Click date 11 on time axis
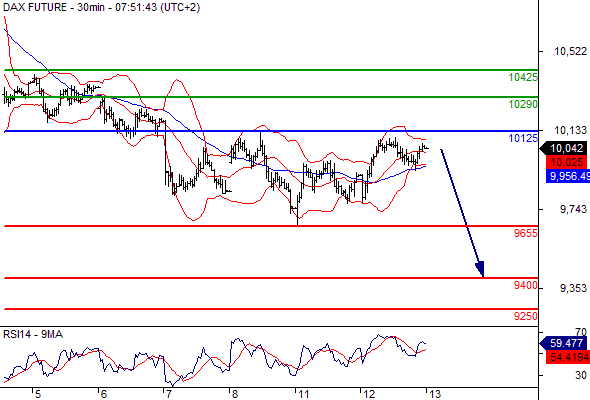This screenshot has width=590, height=400. [x=303, y=394]
